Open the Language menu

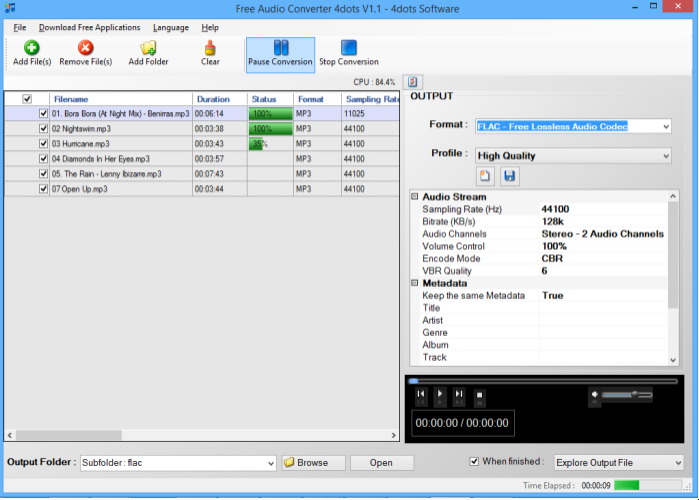[171, 28]
